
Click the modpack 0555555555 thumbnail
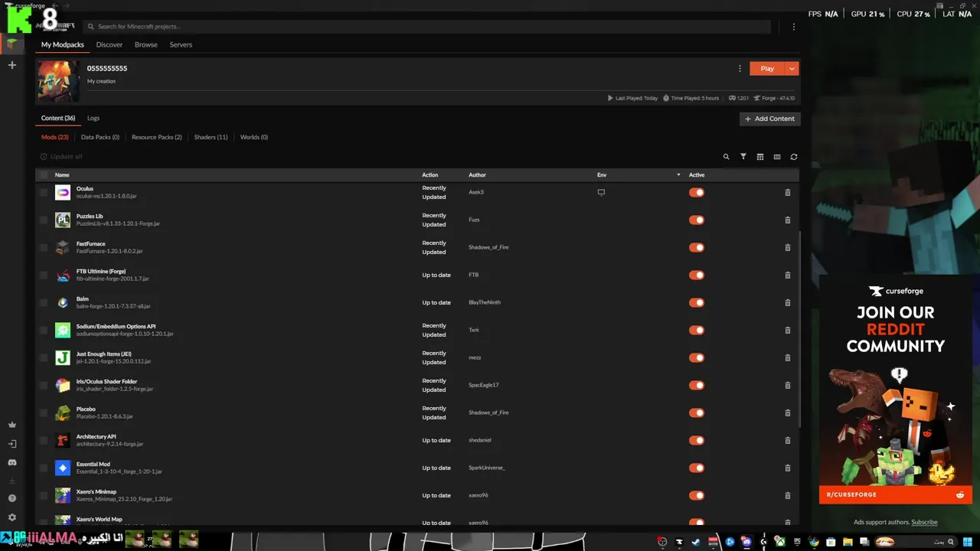58,81
